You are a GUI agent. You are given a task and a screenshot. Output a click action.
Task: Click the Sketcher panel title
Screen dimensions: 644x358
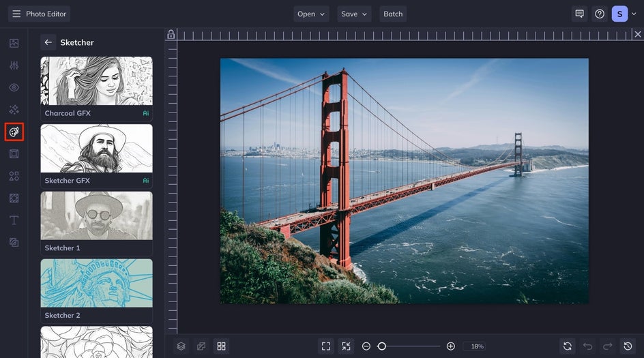[77, 42]
